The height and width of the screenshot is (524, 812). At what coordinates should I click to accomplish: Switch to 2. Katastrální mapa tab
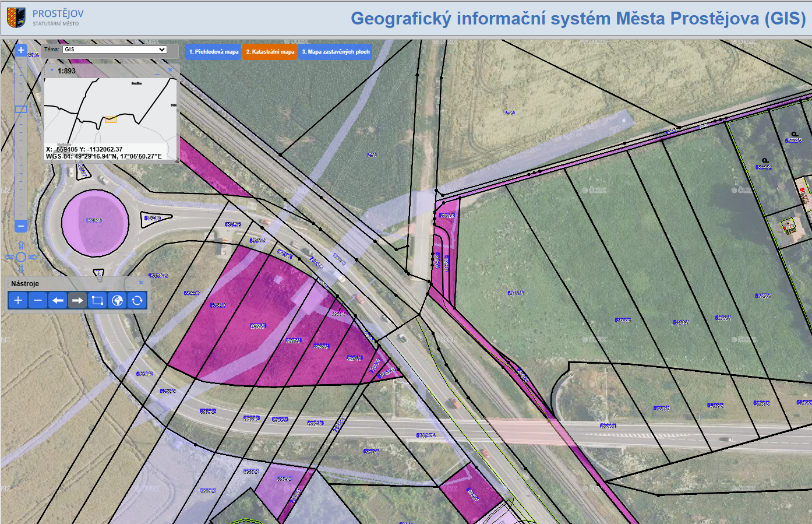click(x=270, y=52)
